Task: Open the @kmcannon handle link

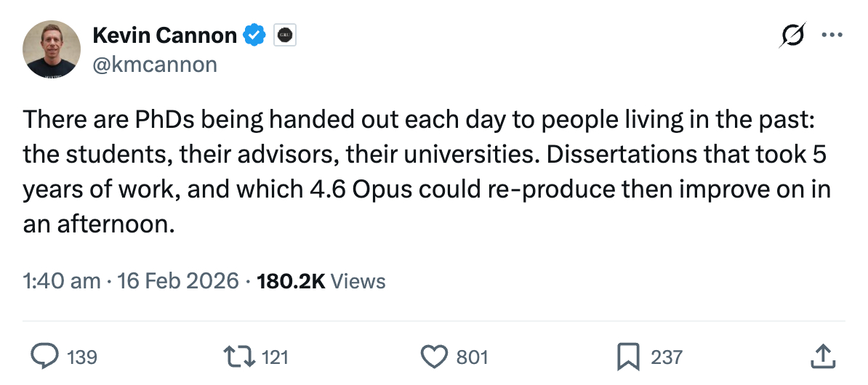Action: point(155,64)
